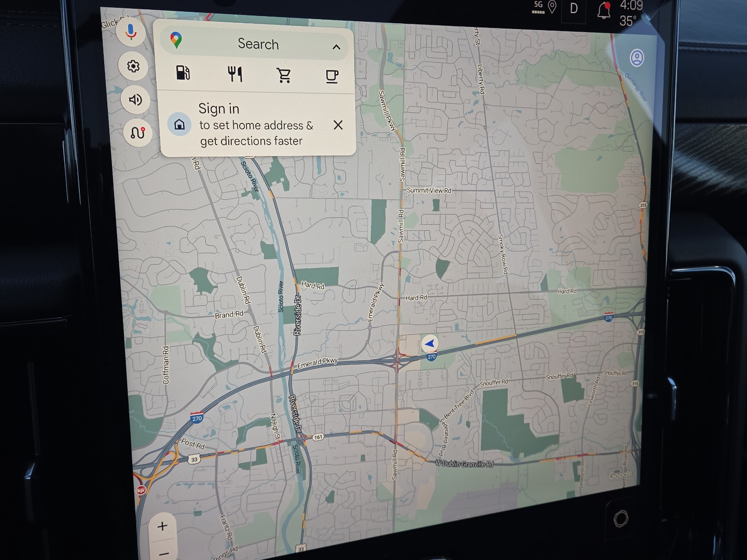The width and height of the screenshot is (747, 560).
Task: Zoom in with the plus button
Action: [162, 526]
